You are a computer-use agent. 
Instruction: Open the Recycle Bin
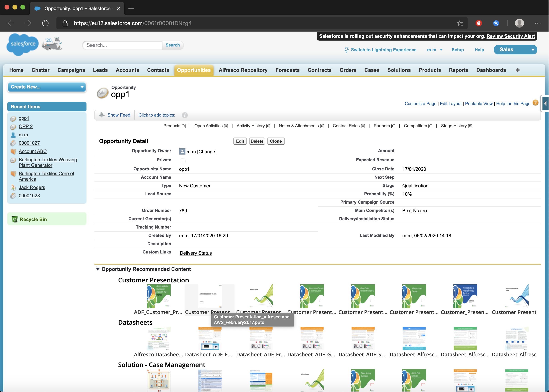tap(33, 219)
